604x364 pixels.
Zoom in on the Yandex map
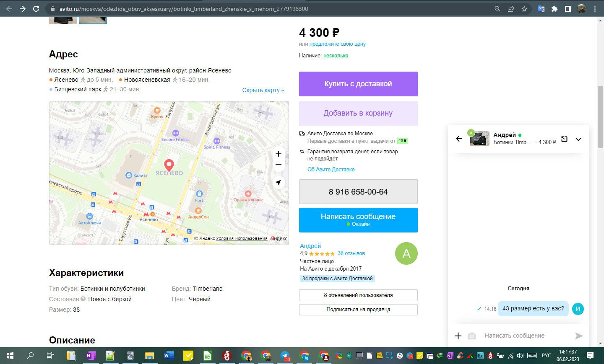(278, 154)
